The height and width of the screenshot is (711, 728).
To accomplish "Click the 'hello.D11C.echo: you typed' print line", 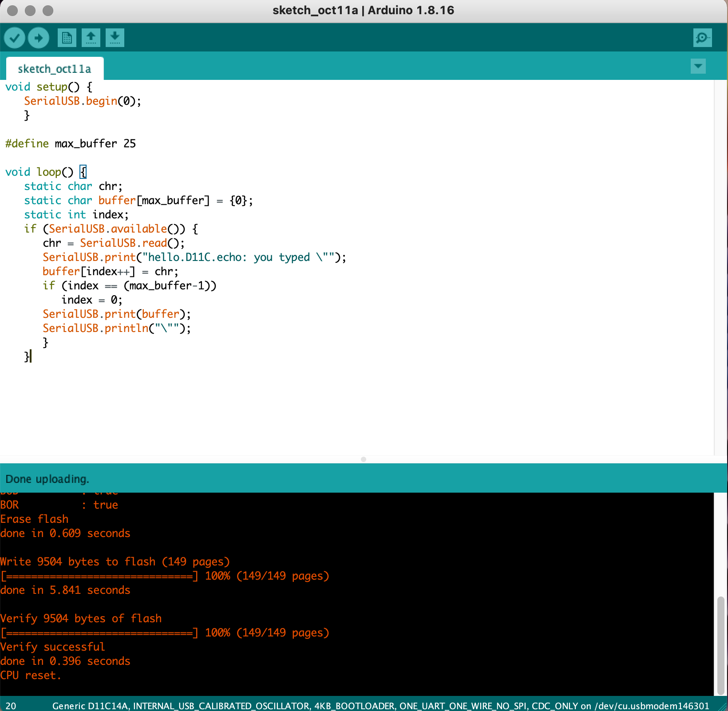I will coord(194,257).
